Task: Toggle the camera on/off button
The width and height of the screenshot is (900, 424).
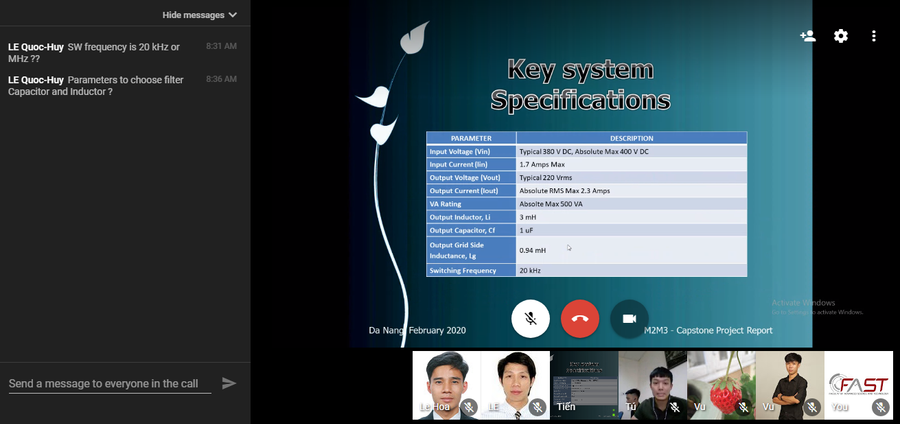Action: (x=630, y=318)
